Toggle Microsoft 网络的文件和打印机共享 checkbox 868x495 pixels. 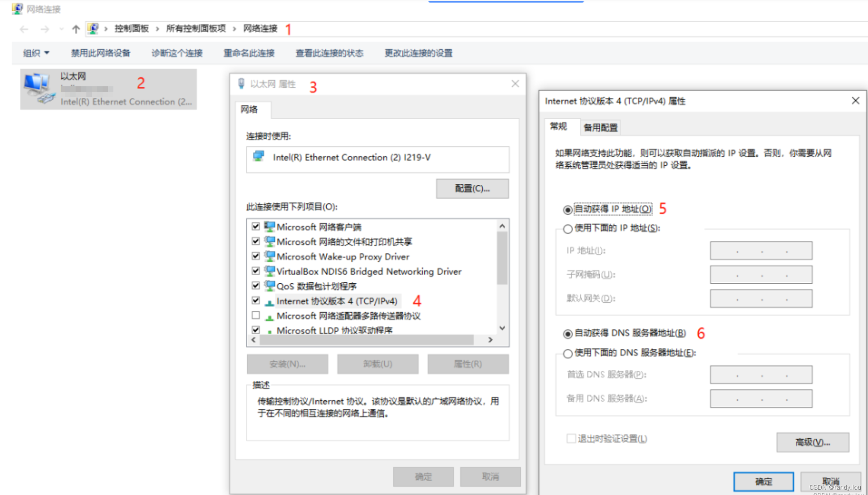click(x=256, y=241)
